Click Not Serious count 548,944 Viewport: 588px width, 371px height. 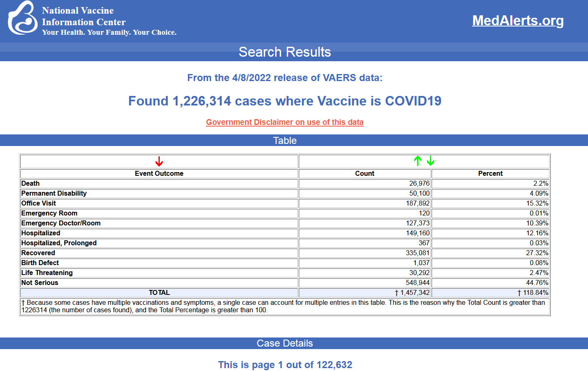click(418, 282)
